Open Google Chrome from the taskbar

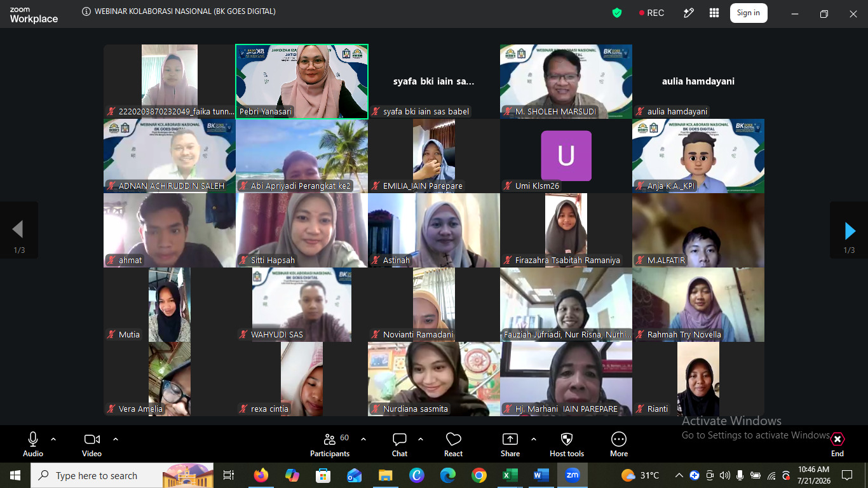tap(479, 475)
